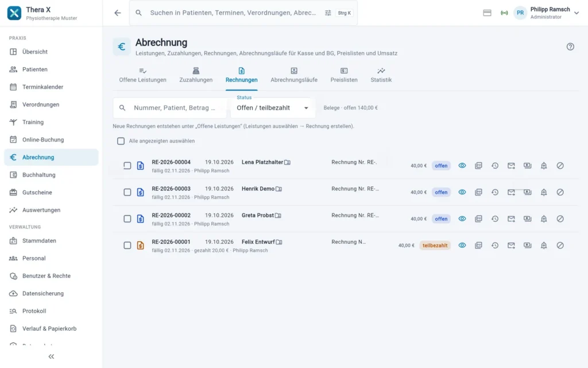588x368 pixels.
Task: Click the Thera X logo
Action: pos(14,13)
